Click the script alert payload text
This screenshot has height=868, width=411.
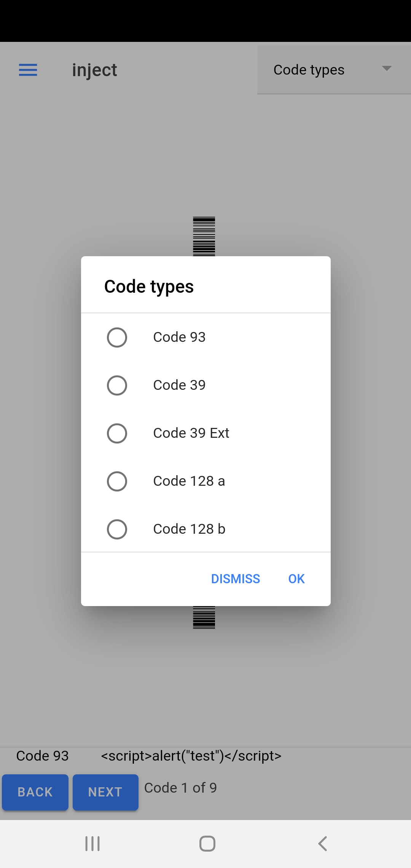pyautogui.click(x=191, y=756)
